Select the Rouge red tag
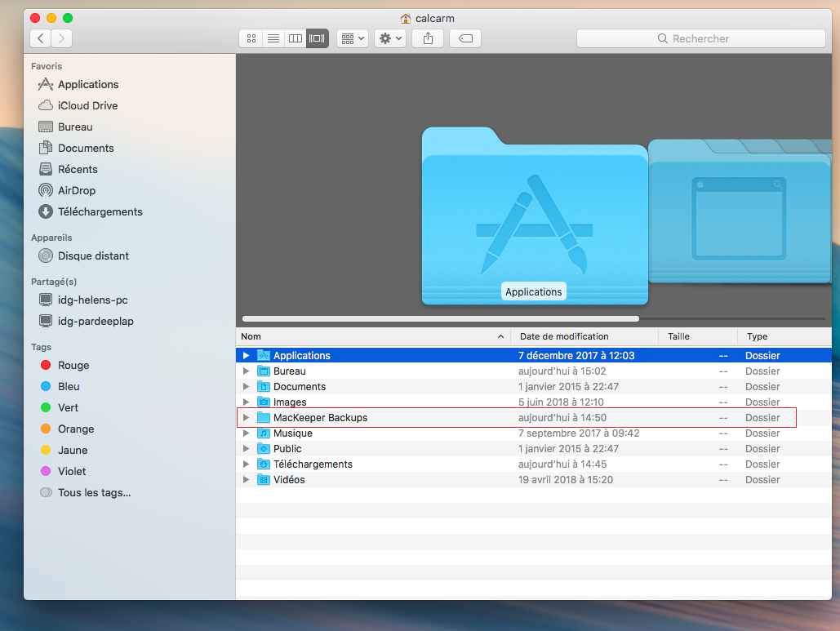 coord(73,366)
